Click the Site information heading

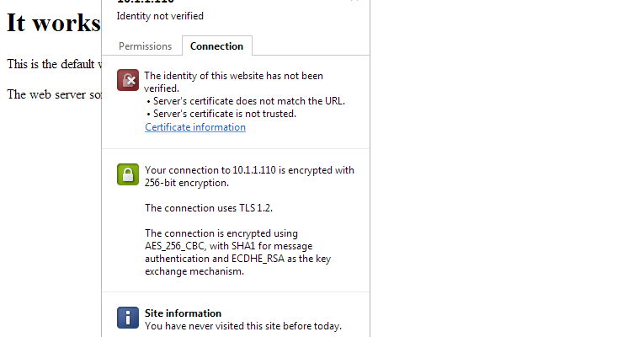coord(183,313)
